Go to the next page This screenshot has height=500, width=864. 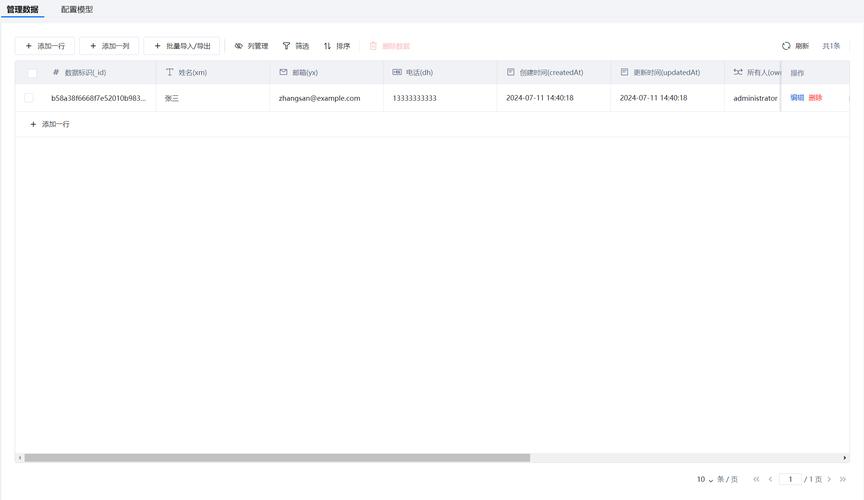point(829,479)
